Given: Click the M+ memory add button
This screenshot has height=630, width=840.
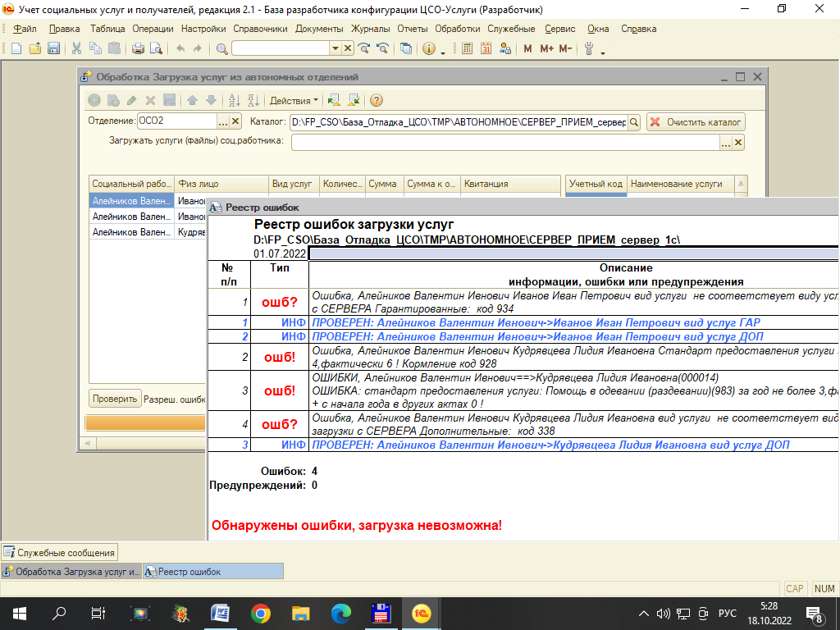Looking at the screenshot, I should click(546, 48).
